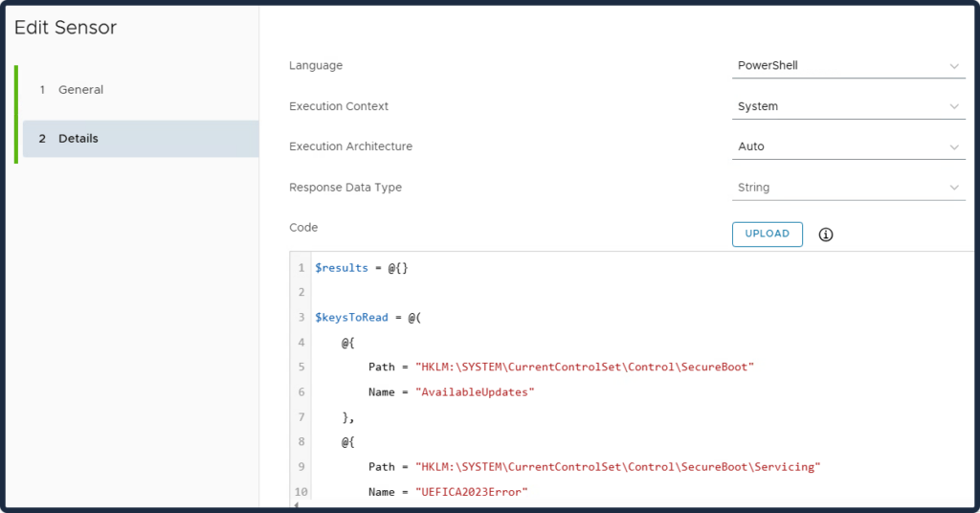This screenshot has height=513, width=980.
Task: Click the info icon beside Upload
Action: click(x=826, y=234)
